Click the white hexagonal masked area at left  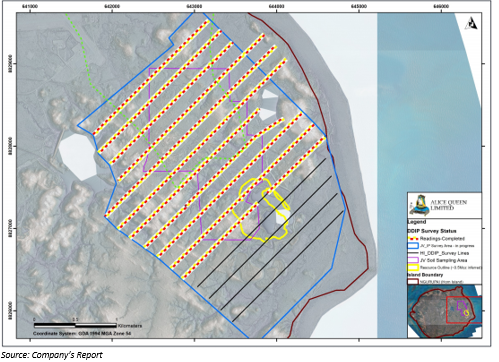click(x=78, y=157)
